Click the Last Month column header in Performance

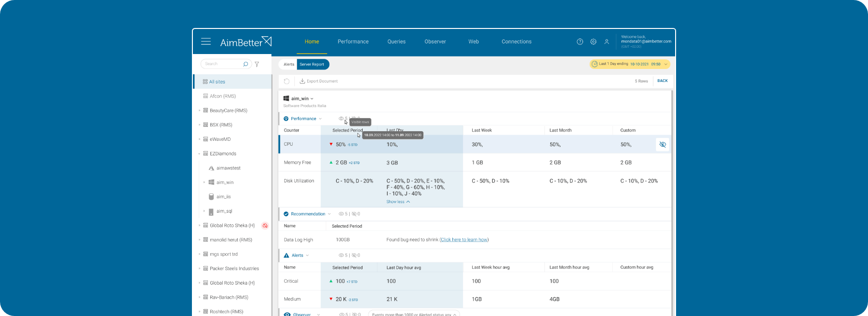pyautogui.click(x=560, y=130)
